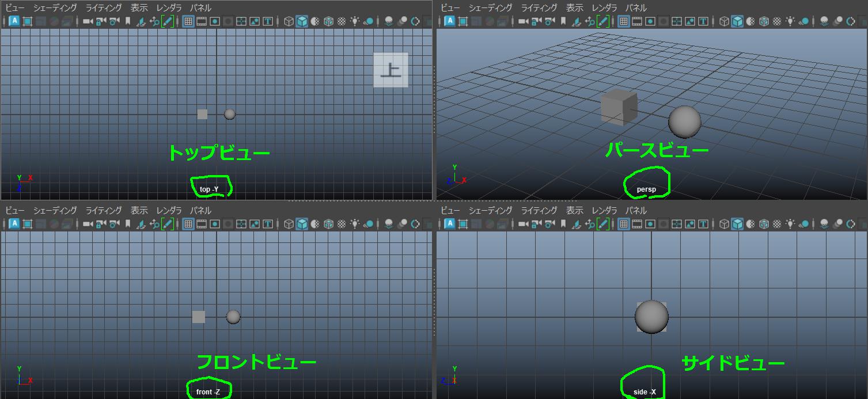This screenshot has width=868, height=399.
Task: Toggle Grid display in perspective panel
Action: click(x=623, y=21)
